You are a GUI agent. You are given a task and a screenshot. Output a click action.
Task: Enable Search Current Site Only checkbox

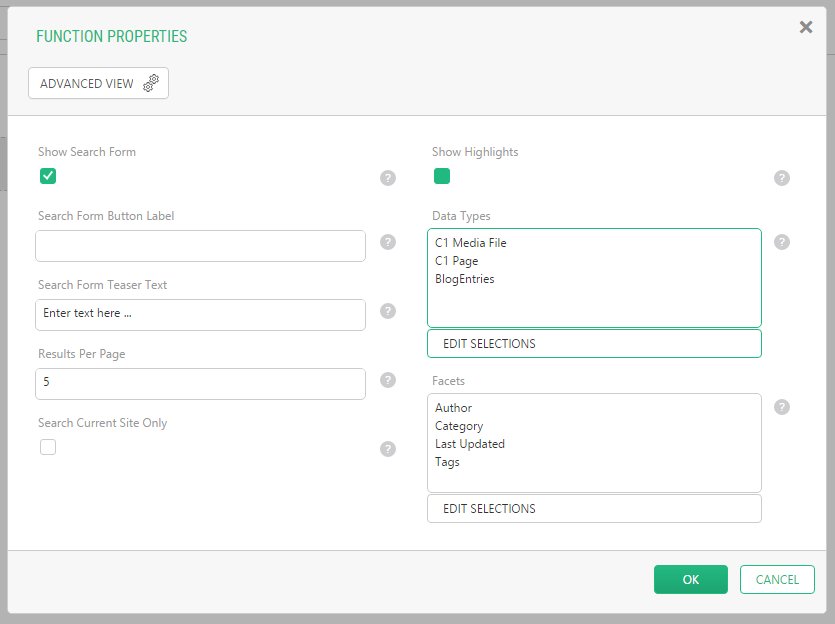point(48,447)
